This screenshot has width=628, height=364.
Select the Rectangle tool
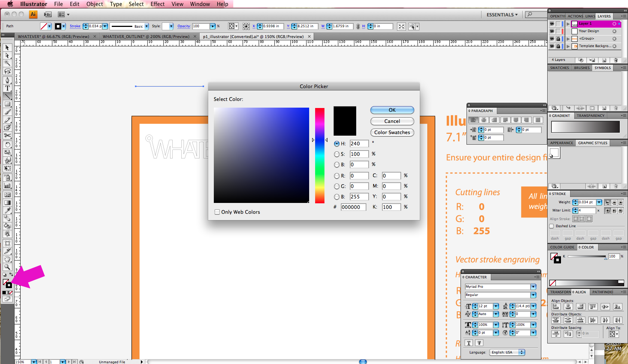[x=7, y=104]
